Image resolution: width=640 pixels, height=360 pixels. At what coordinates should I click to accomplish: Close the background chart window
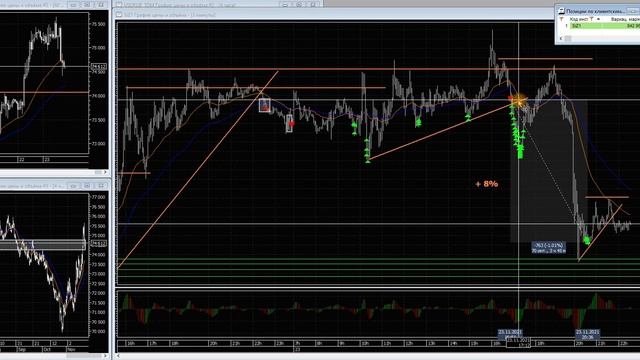313,4
